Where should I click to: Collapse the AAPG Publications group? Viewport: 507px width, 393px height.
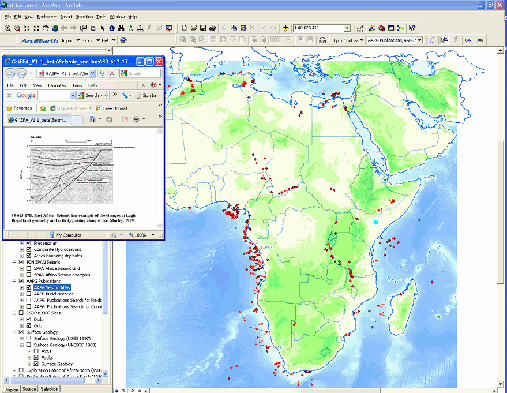(x=15, y=281)
